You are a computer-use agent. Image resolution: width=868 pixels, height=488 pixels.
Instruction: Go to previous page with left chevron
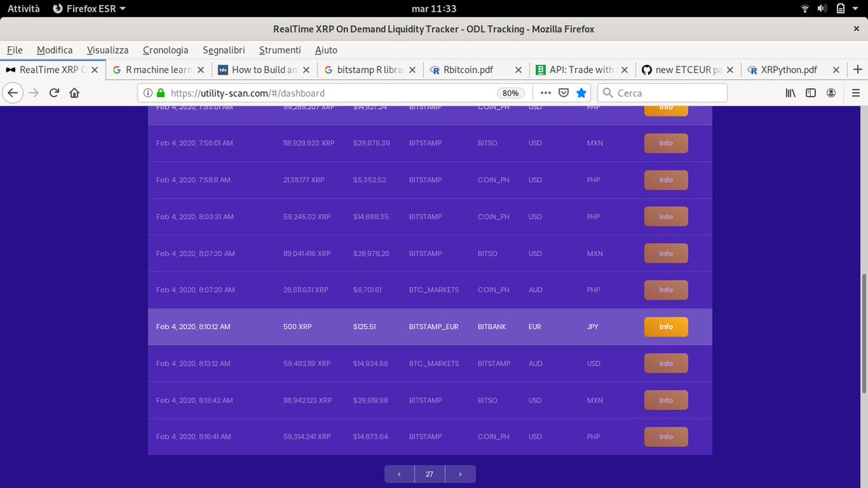(x=399, y=474)
